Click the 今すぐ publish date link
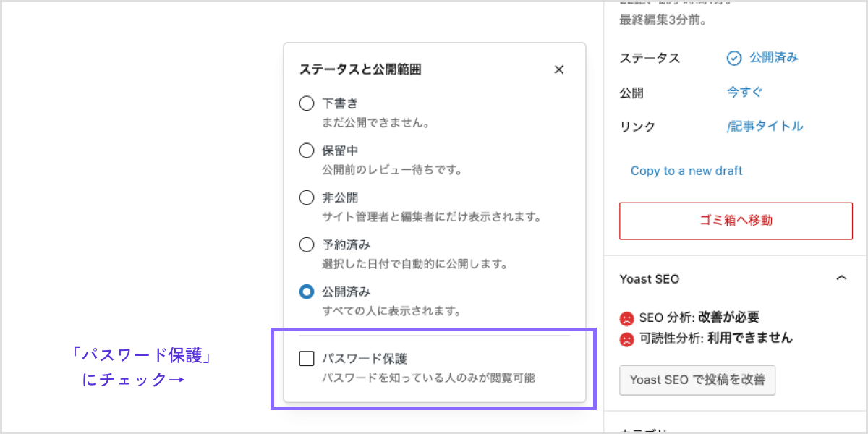The width and height of the screenshot is (868, 434). (744, 92)
